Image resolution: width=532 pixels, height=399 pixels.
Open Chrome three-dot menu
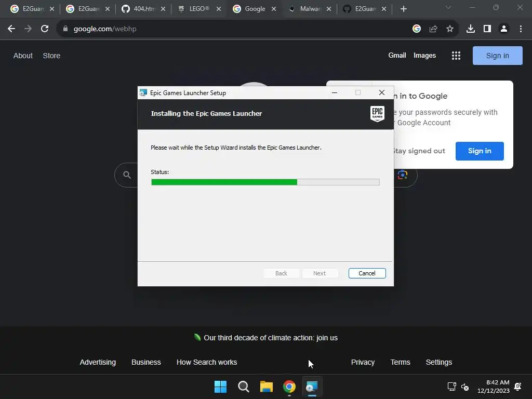pos(521,29)
